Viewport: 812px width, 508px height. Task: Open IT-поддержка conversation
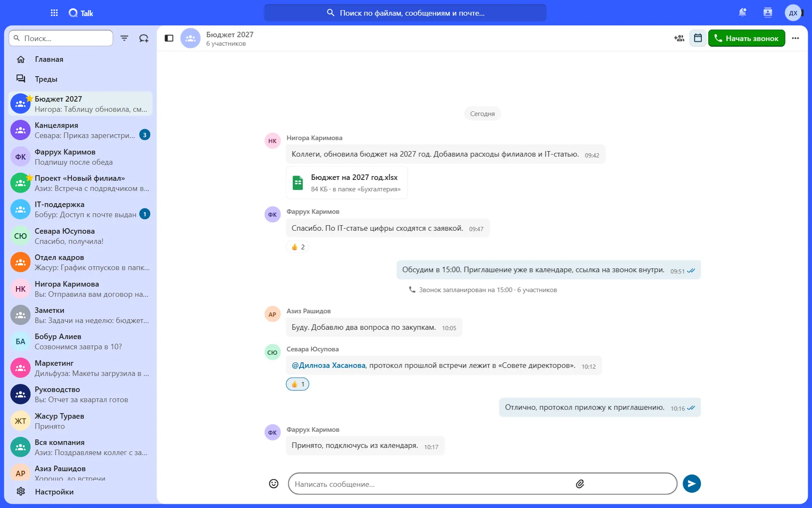(80, 209)
